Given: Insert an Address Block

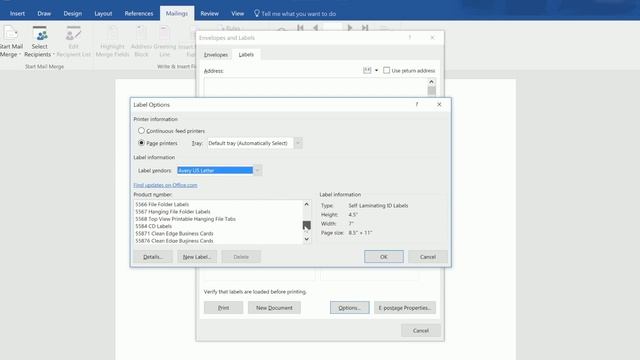Looking at the screenshot, I should tap(141, 42).
